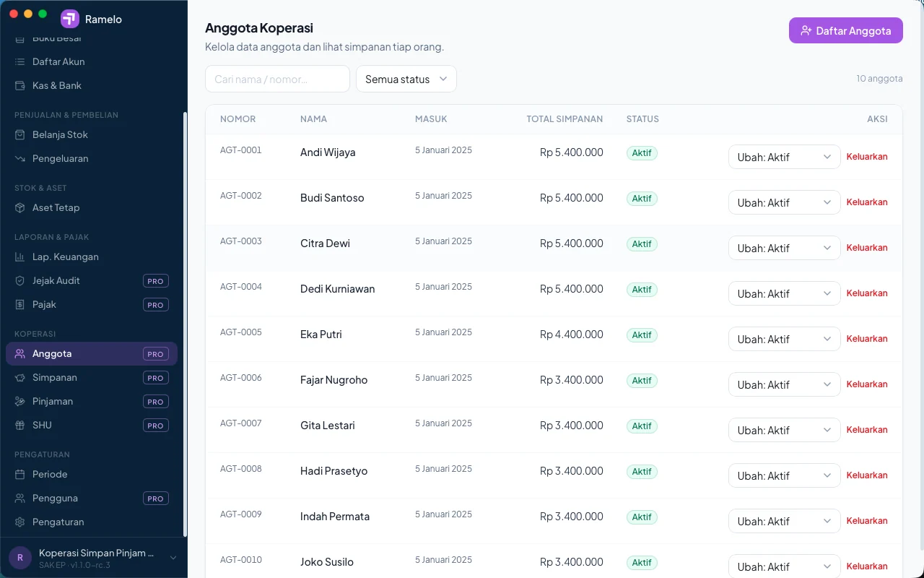This screenshot has width=924, height=578.
Task: Click the Ramelo logo icon
Action: [x=70, y=19]
